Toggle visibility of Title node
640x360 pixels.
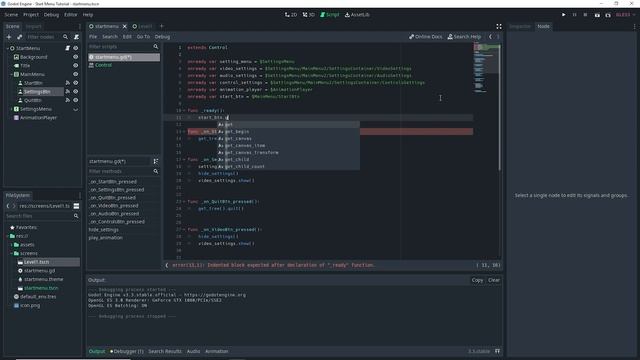point(76,65)
